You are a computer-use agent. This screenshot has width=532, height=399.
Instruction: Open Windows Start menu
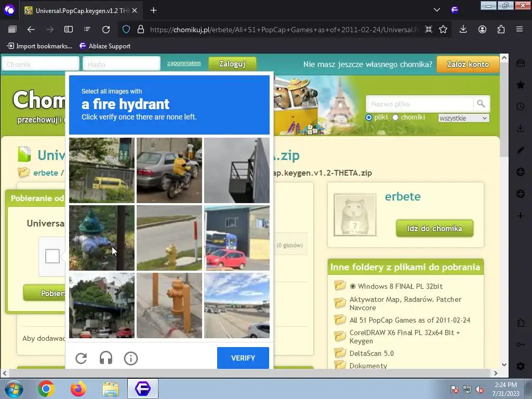coord(13,389)
